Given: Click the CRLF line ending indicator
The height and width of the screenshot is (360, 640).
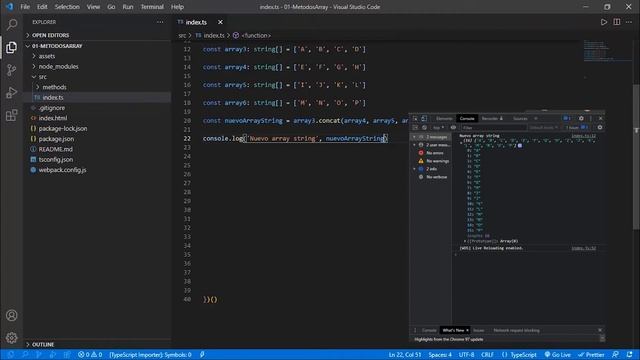Looking at the screenshot, I should 487,355.
